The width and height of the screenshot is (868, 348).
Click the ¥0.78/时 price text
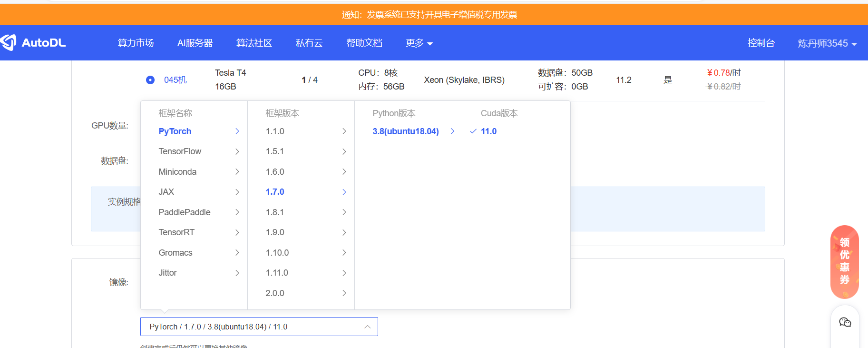[x=723, y=73]
